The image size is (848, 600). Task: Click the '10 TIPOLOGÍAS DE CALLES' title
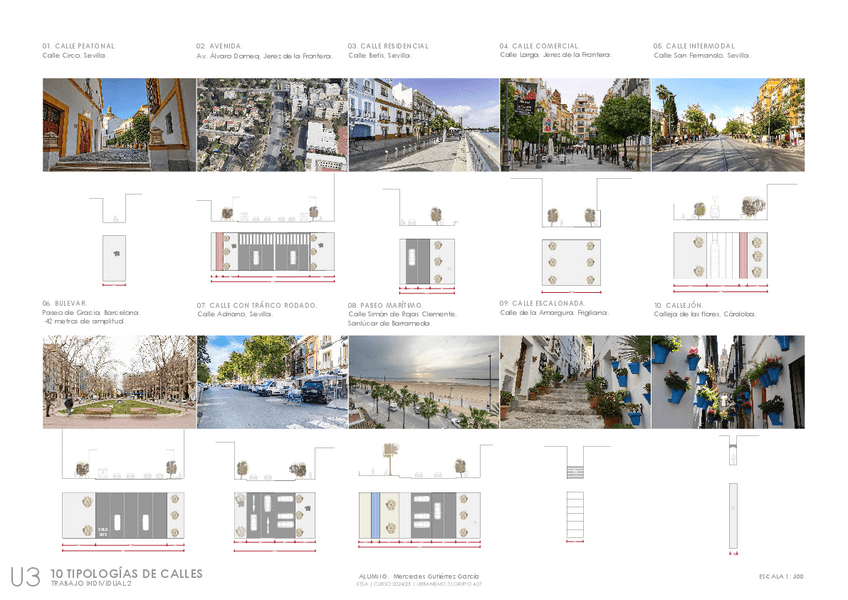127,573
